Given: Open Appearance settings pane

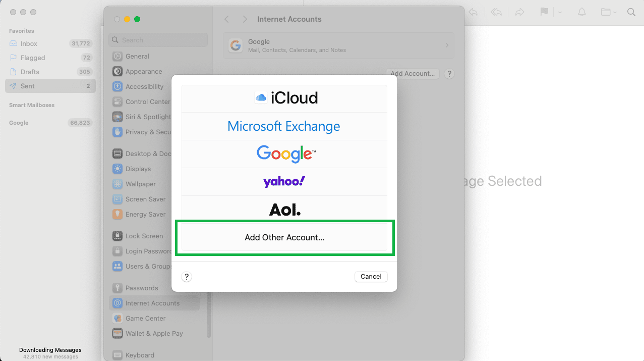Looking at the screenshot, I should (x=154, y=71).
